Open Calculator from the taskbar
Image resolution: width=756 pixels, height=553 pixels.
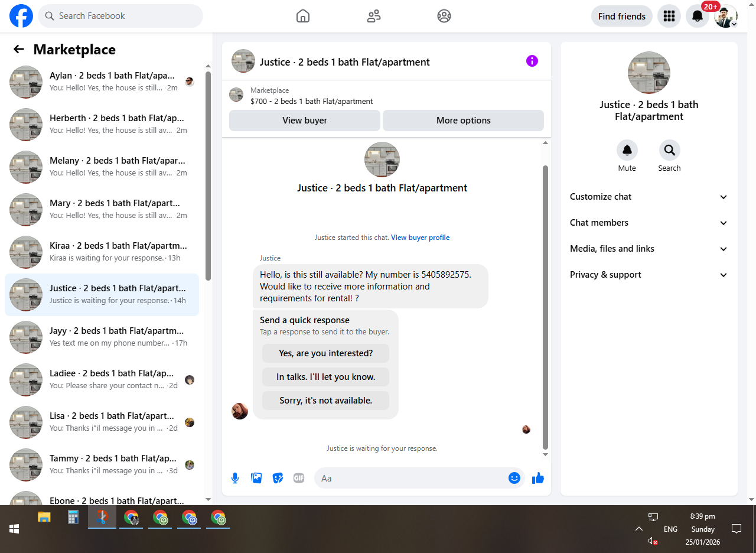tap(73, 518)
